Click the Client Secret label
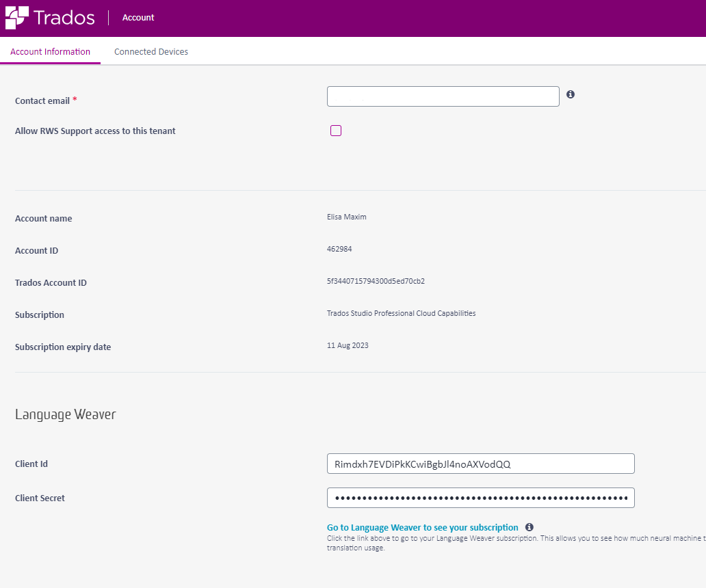Image resolution: width=706 pixels, height=588 pixels. [40, 498]
